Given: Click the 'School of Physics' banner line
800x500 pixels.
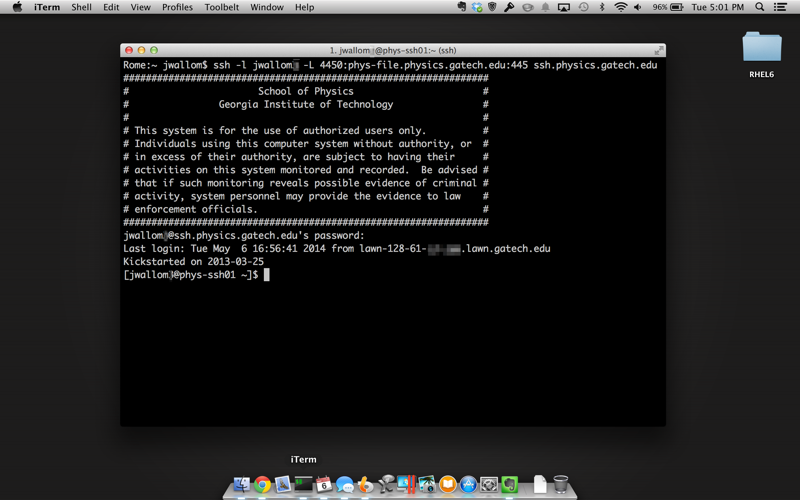Looking at the screenshot, I should 306,91.
